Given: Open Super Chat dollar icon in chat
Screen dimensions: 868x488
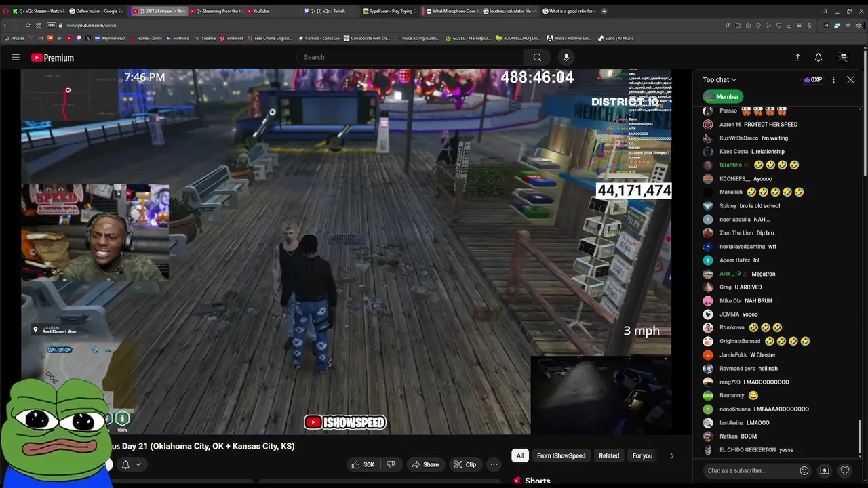Looking at the screenshot, I should coord(825,470).
